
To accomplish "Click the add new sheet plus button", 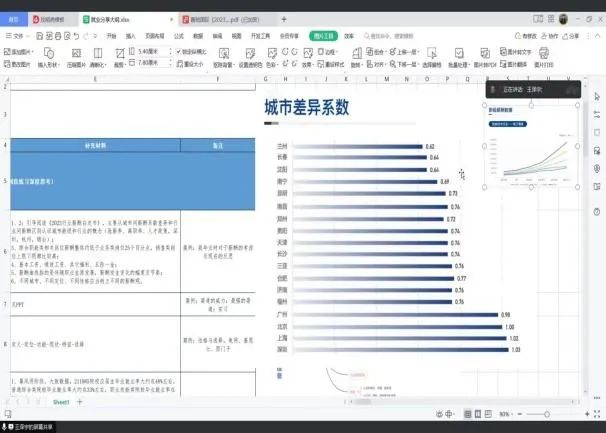I will pos(80,401).
